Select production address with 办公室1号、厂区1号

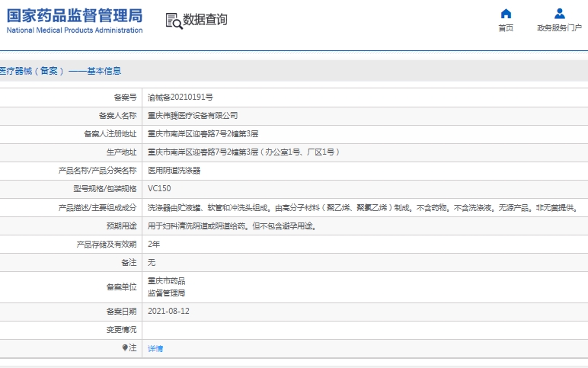(244, 152)
